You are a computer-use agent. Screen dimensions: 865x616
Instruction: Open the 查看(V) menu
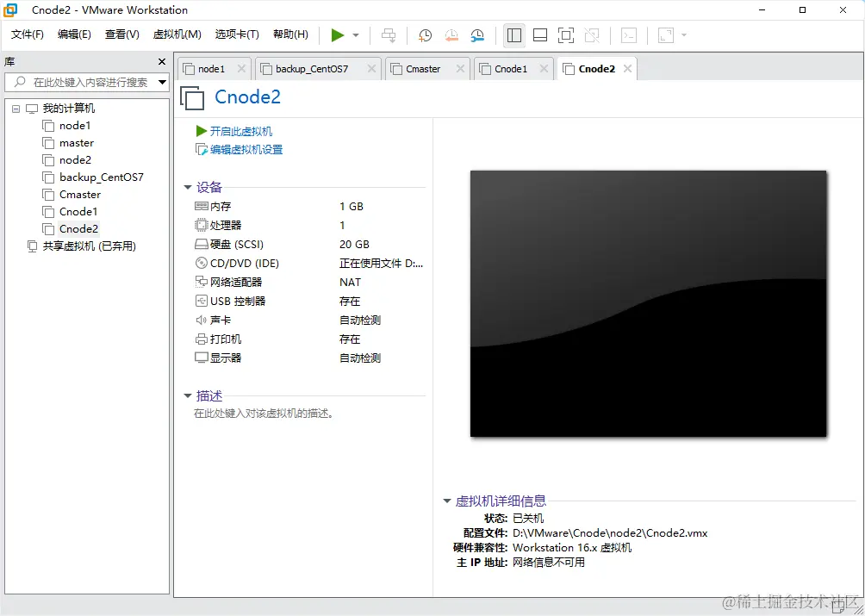(x=122, y=34)
